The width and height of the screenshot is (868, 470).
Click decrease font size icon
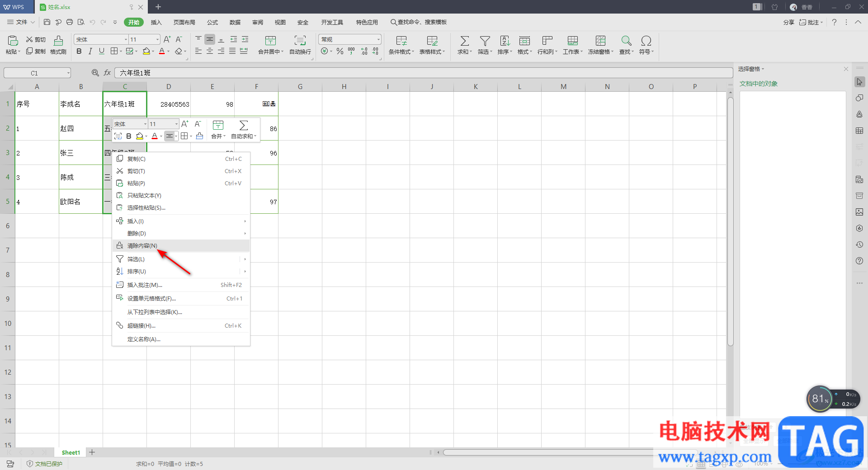coord(179,40)
